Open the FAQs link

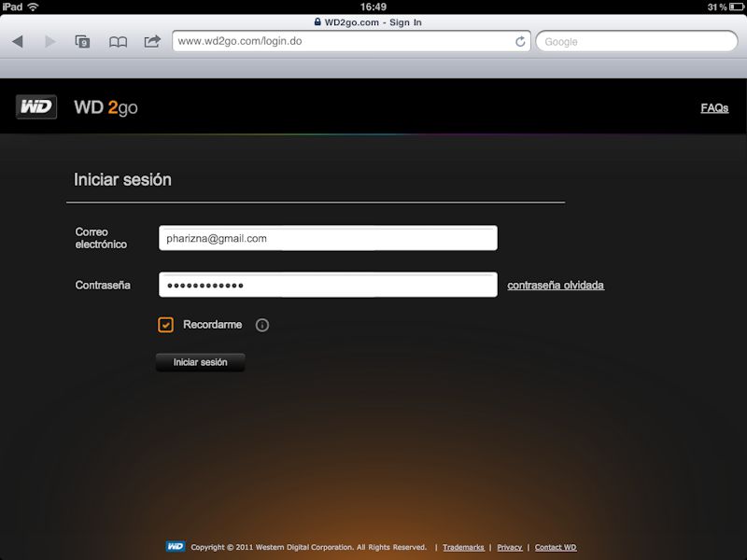click(714, 108)
